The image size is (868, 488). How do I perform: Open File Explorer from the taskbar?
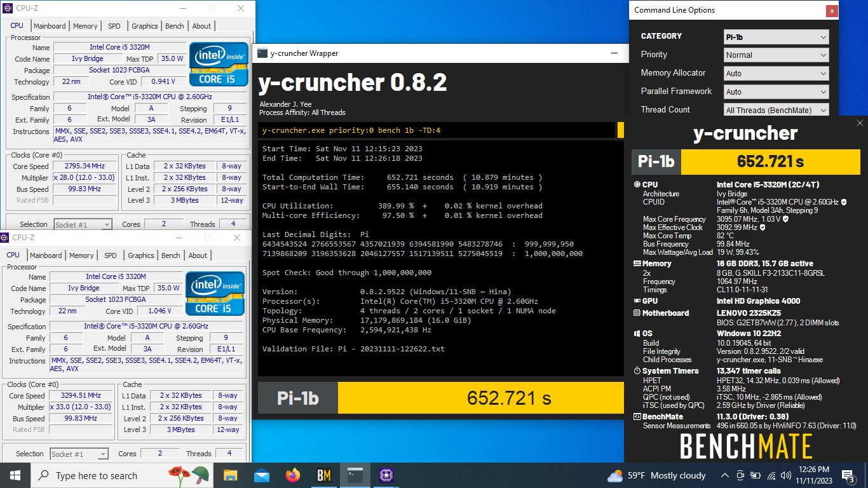(230, 475)
